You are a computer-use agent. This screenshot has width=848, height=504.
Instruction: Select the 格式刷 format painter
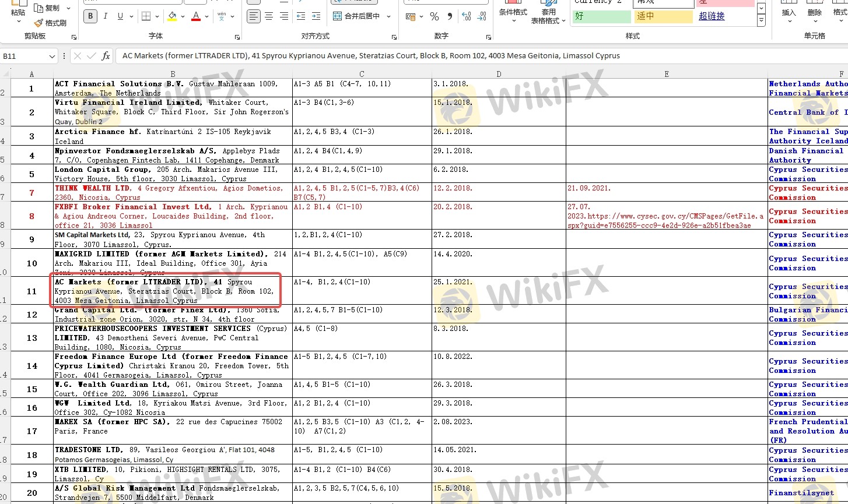(x=50, y=23)
